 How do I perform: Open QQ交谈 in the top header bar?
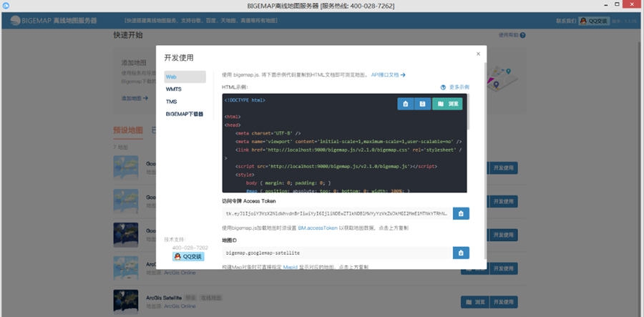594,21
